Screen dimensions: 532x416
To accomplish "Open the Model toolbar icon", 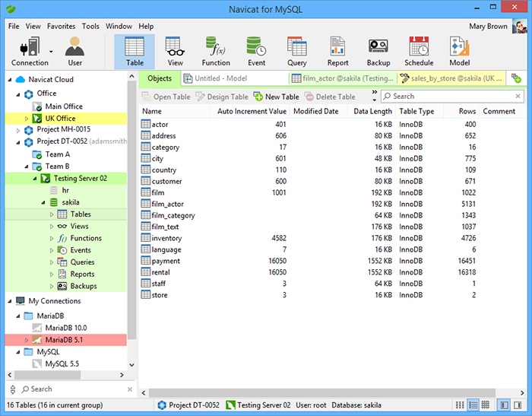I will click(x=459, y=52).
